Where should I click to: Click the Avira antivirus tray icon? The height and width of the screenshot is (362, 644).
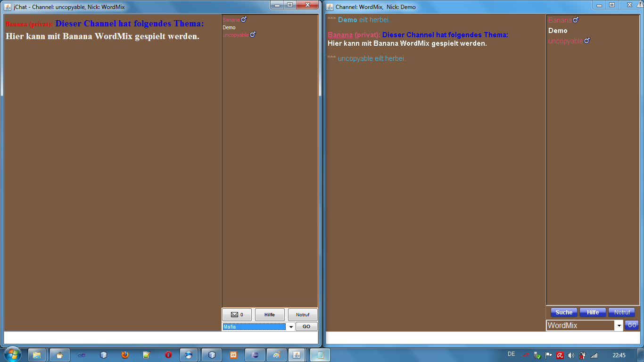(560, 355)
